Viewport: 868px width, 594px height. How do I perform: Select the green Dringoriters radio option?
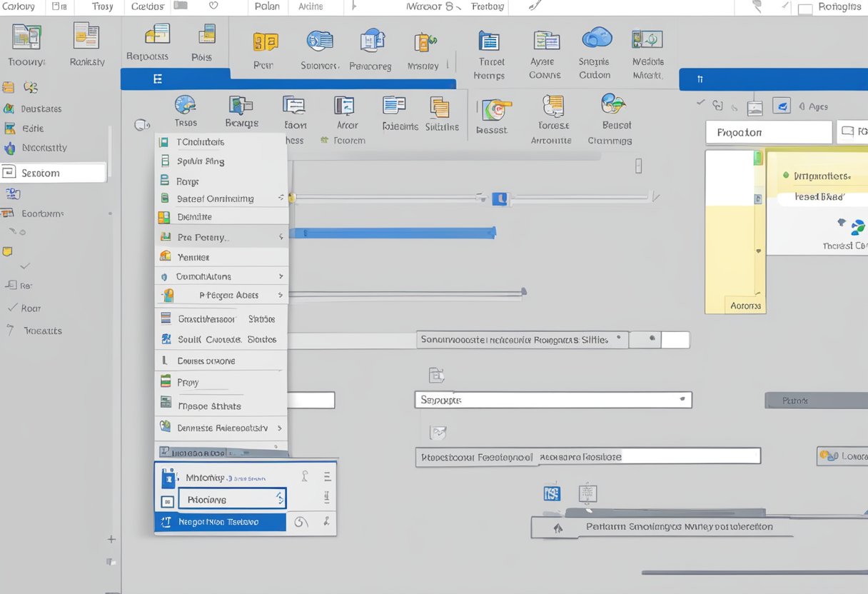(x=786, y=175)
